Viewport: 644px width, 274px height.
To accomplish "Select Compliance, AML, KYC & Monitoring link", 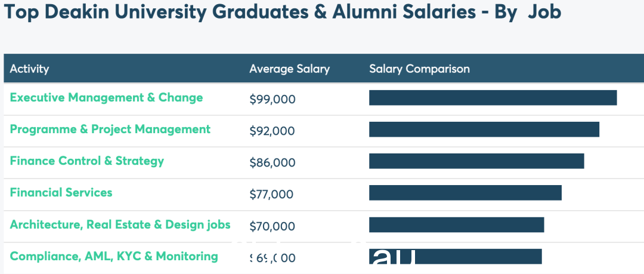I will point(114,256).
